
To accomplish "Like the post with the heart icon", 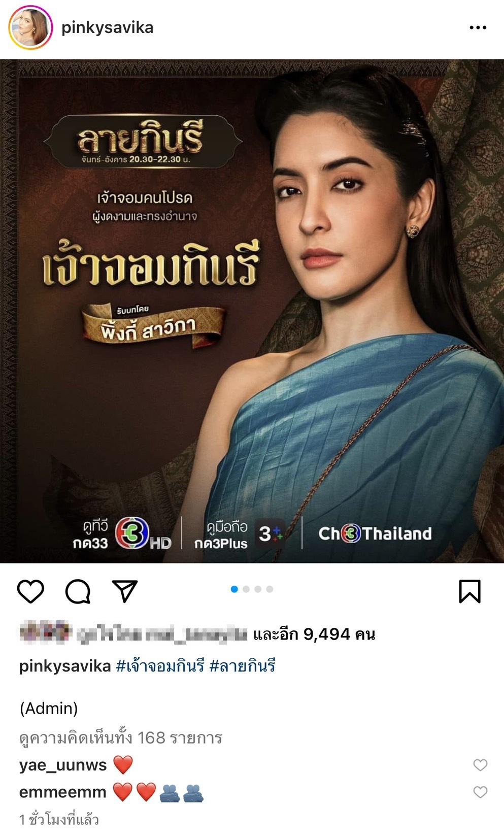I will [x=30, y=591].
